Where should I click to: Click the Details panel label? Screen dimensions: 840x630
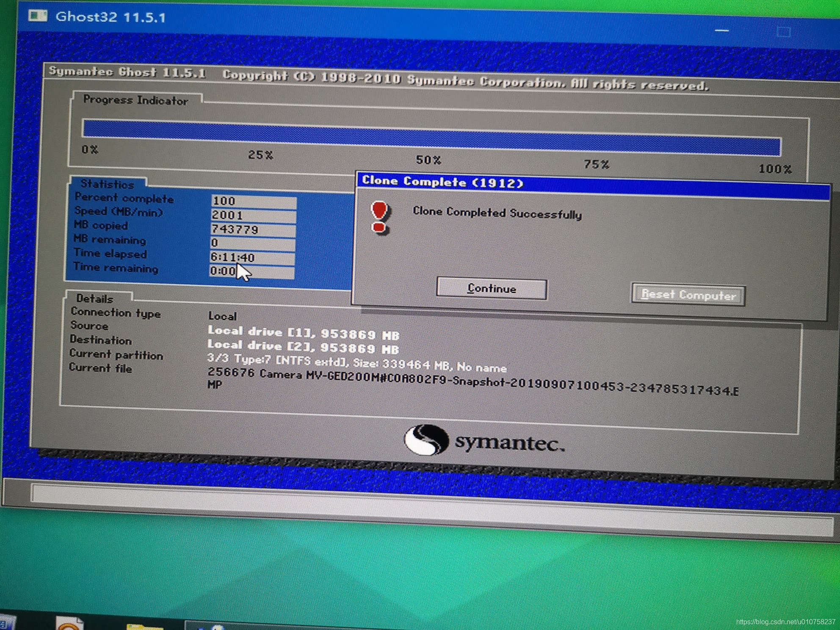(x=95, y=298)
